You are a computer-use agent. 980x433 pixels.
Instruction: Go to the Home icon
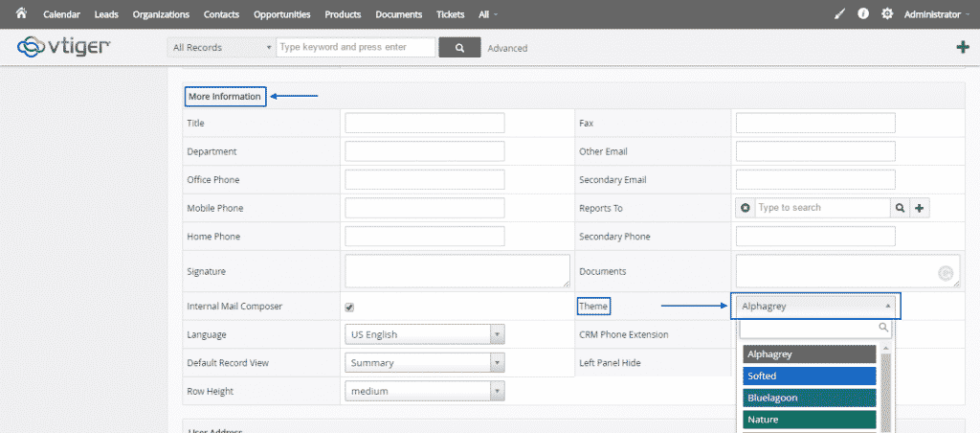tap(21, 13)
